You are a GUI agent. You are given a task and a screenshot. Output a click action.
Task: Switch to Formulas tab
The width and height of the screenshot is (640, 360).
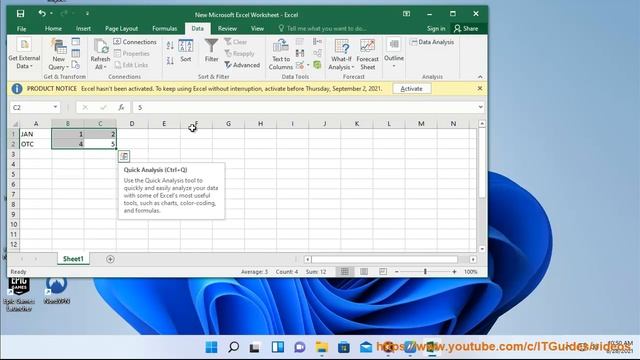pyautogui.click(x=164, y=29)
